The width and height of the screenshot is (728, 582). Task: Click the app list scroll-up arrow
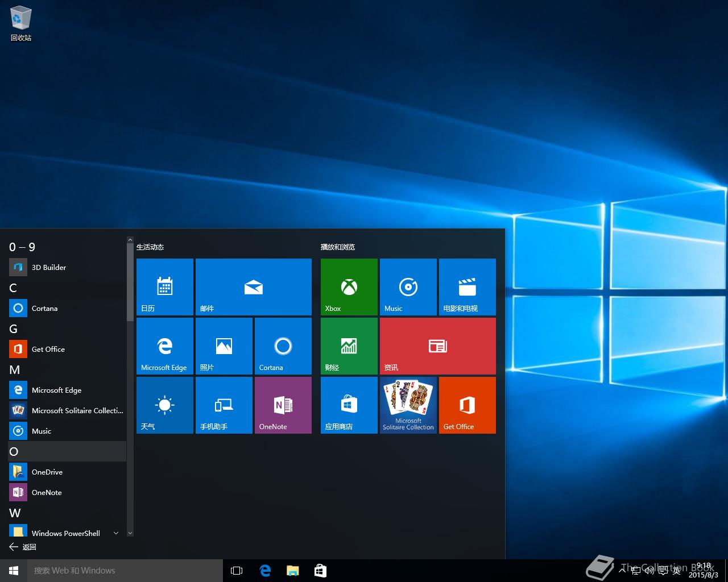click(130, 240)
